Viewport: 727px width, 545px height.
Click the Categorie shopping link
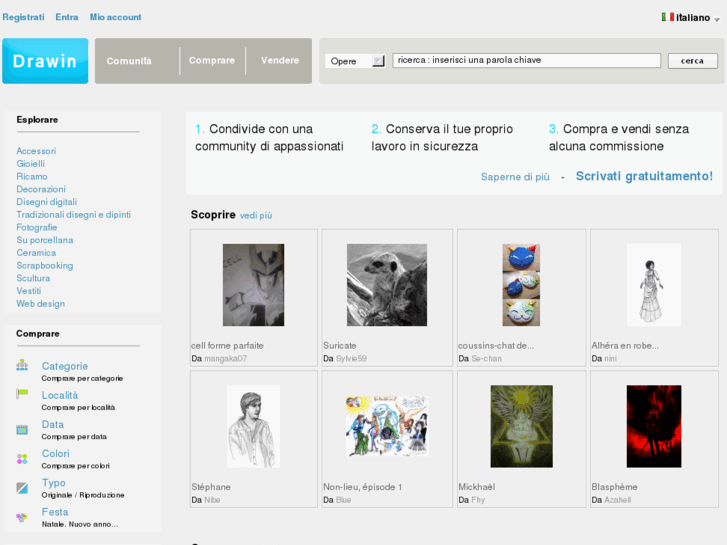click(x=65, y=366)
